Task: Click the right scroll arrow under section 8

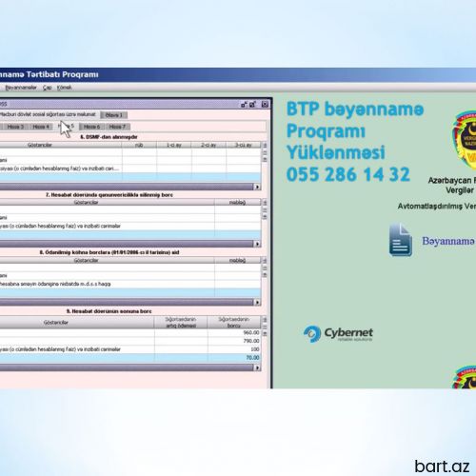Action: (258, 303)
